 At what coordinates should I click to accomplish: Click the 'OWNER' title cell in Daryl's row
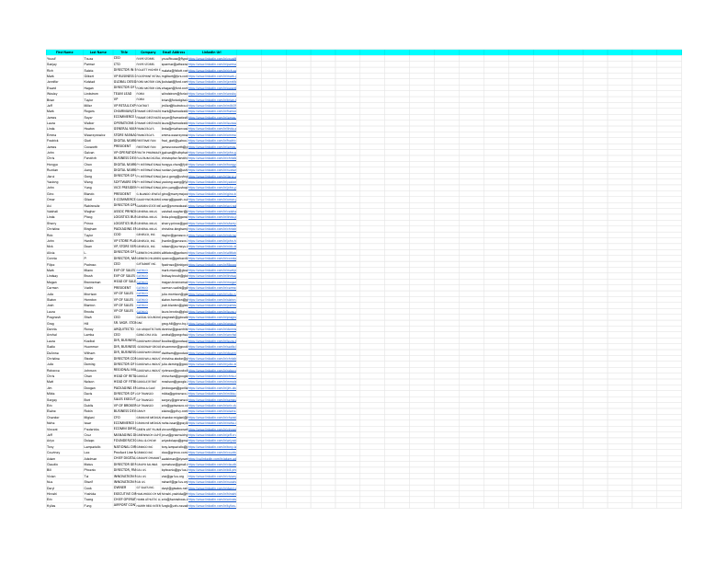pos(124,488)
